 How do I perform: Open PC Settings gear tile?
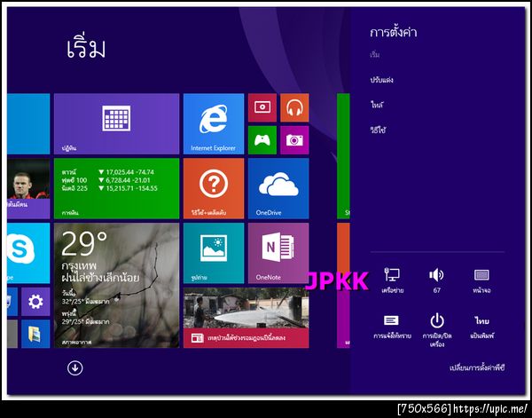tap(35, 302)
